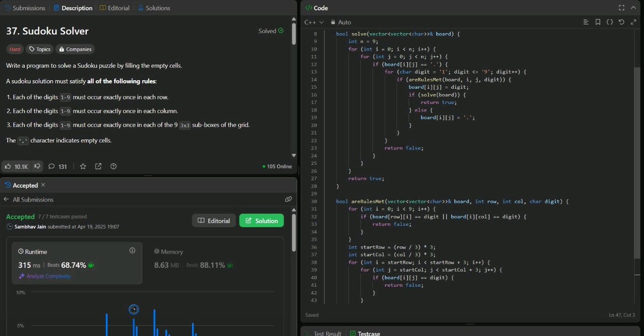The image size is (644, 336).
Task: Click the format code lines icon
Action: tap(586, 22)
